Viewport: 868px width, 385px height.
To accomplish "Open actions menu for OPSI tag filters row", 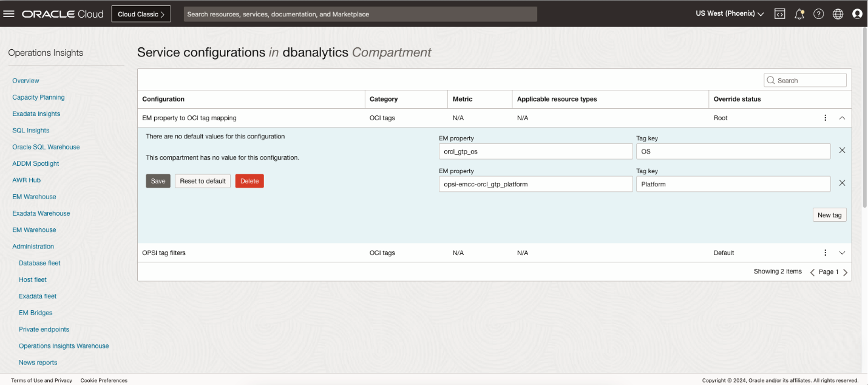I will pyautogui.click(x=825, y=253).
